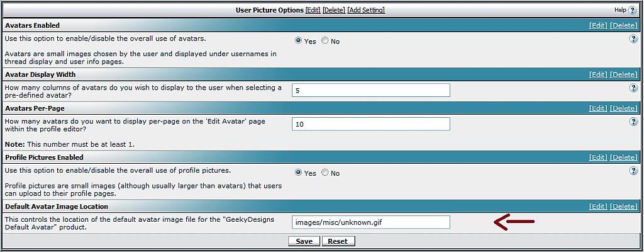Click the help icon for Avatars Enabled setting
Viewport: 644px width, 252px height.
633,38
